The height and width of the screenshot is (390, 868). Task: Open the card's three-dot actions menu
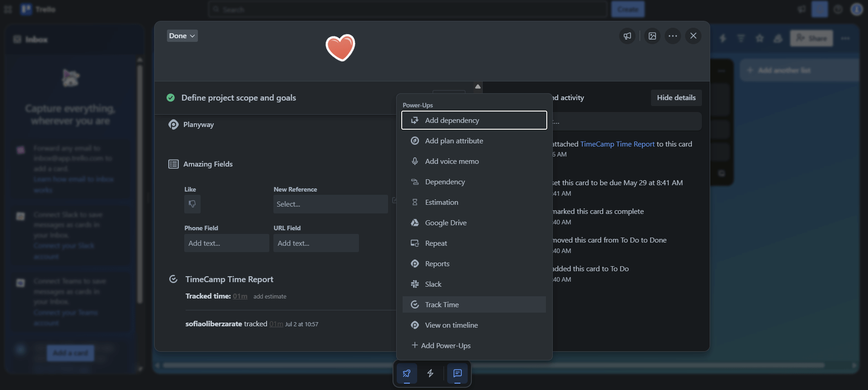pos(673,36)
